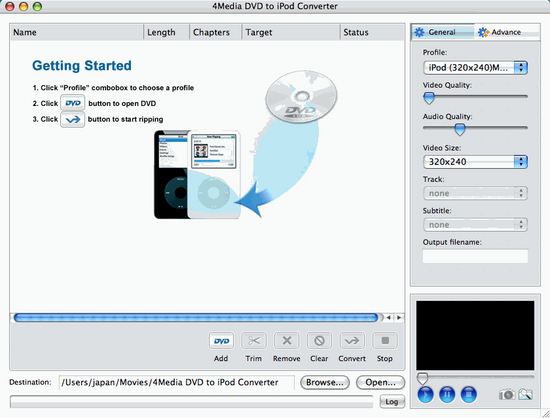Click the DVD icon in Getting Started step 2
The height and width of the screenshot is (418, 550).
click(x=73, y=103)
